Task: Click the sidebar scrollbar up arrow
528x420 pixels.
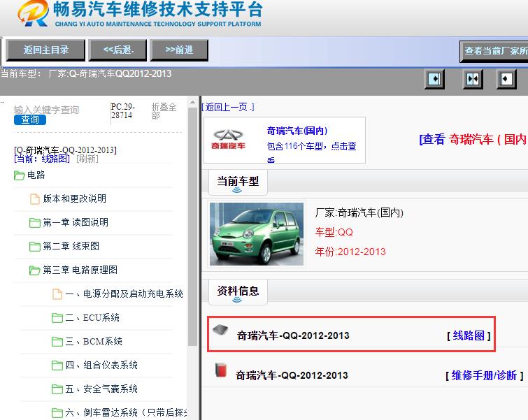Action: coord(192,102)
